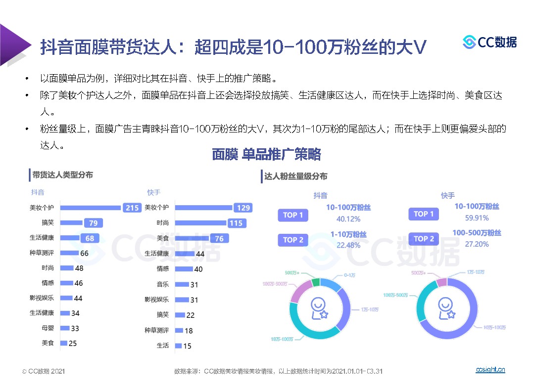Screen dimensions: 533x392
Task: Click the 1-10万粉丝 label
Action: pos(348,234)
